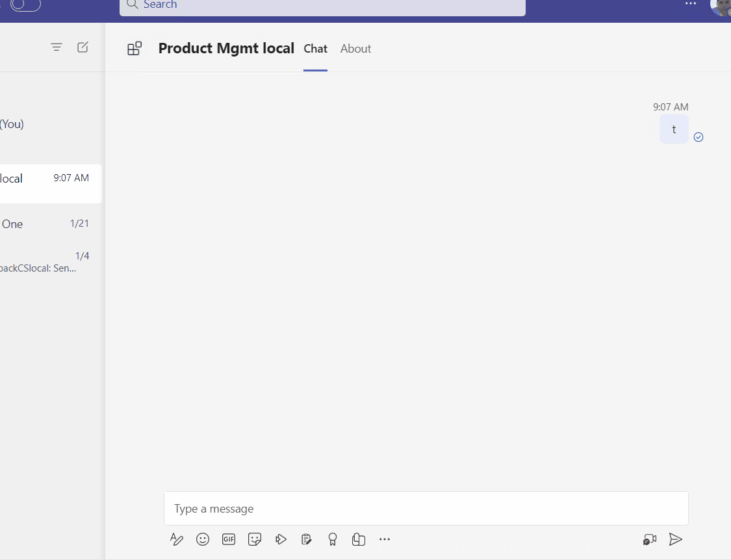The height and width of the screenshot is (560, 731).
Task: Click the Product Mgmt local title
Action: (x=226, y=48)
